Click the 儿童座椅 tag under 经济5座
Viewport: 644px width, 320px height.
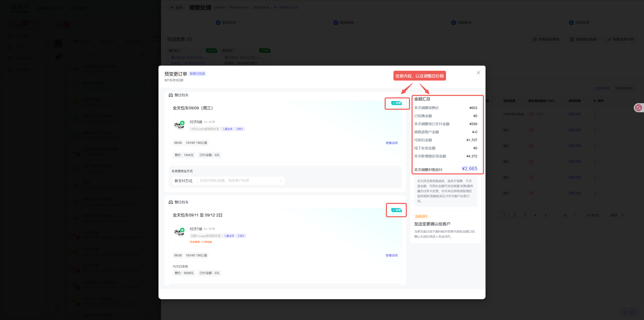pos(227,129)
